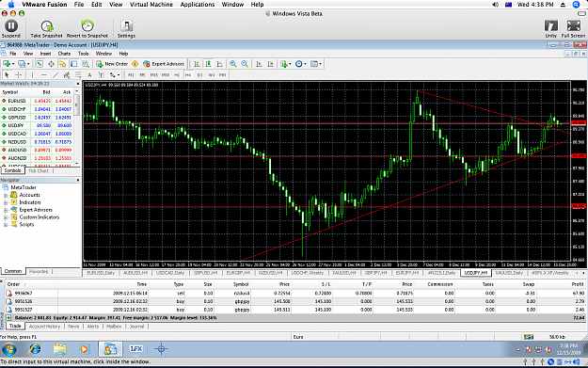Screen dimensions: 588x368
Task: Toggle chart shift icon
Action: pyautogui.click(x=270, y=64)
